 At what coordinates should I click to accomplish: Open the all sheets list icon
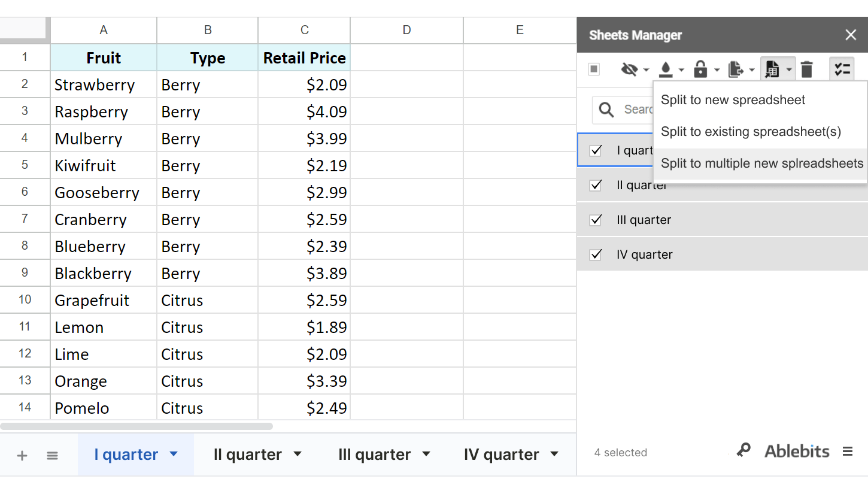pyautogui.click(x=53, y=456)
